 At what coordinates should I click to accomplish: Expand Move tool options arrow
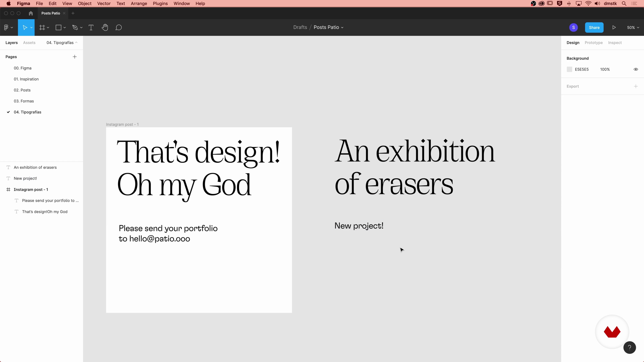click(x=31, y=27)
